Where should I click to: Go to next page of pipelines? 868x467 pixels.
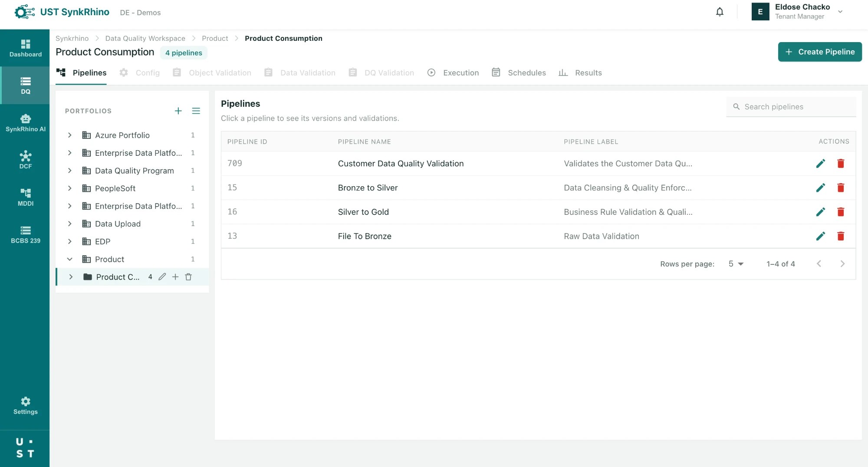[x=842, y=264]
